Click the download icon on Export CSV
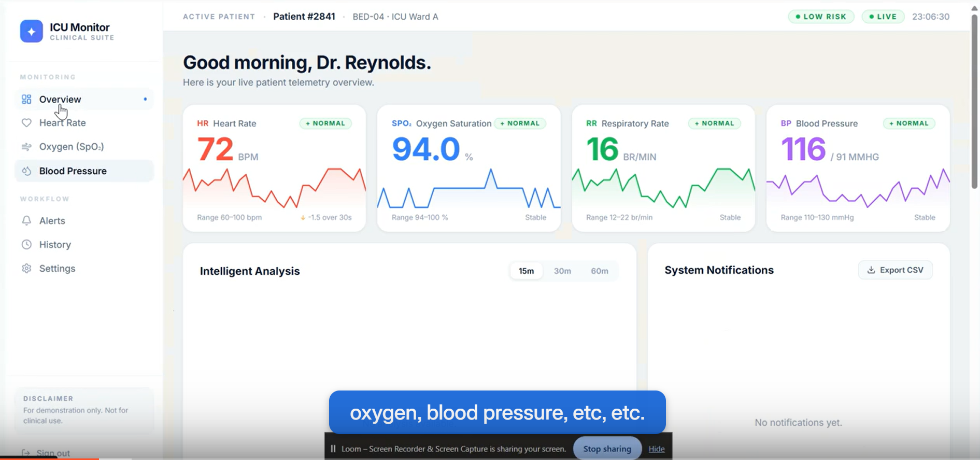The width and height of the screenshot is (980, 460). tap(871, 270)
